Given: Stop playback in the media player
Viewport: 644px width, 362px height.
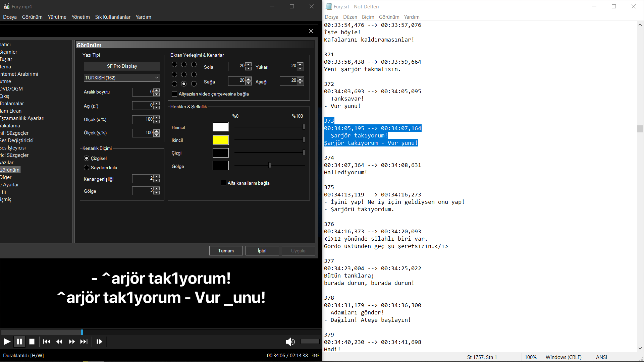Looking at the screenshot, I should 32,342.
